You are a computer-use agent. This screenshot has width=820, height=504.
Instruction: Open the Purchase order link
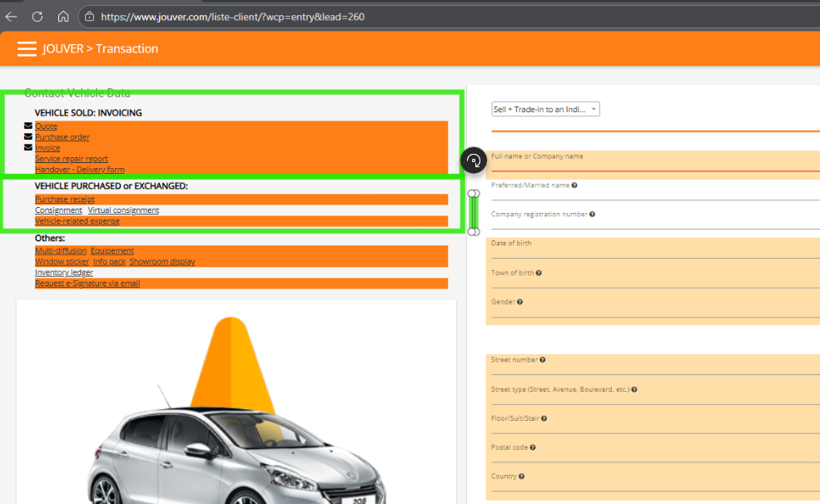click(x=62, y=137)
